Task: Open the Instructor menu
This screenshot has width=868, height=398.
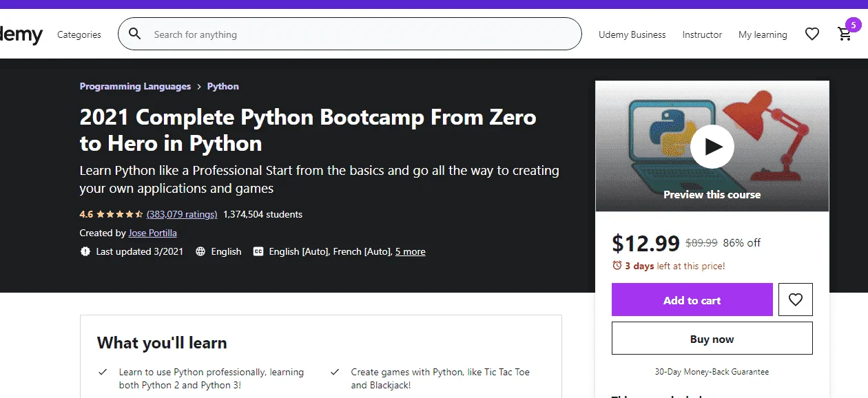Action: pyautogui.click(x=702, y=34)
